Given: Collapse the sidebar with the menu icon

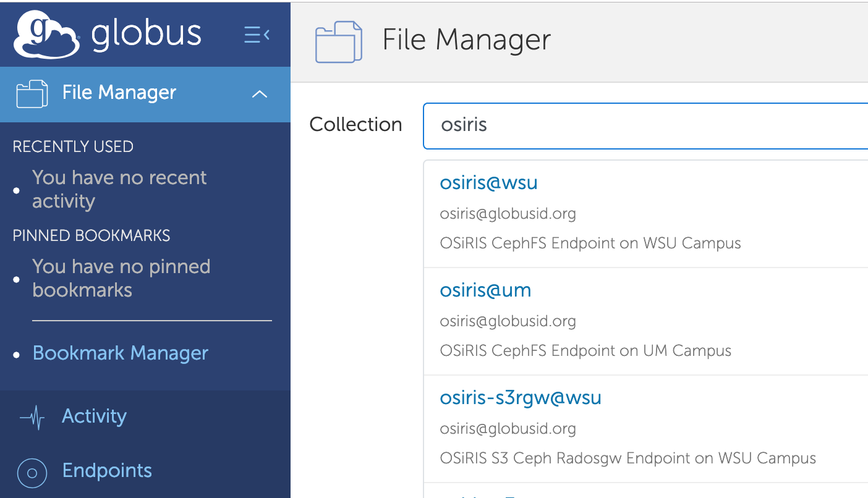Looking at the screenshot, I should 257,35.
